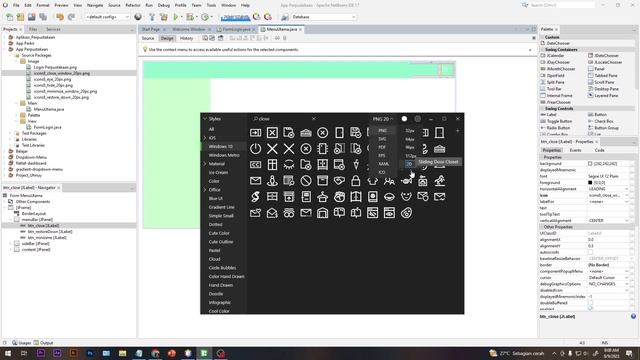Screen dimensions: 640x360
Task: Select sidebar [JPanel] in the Navigator
Action: point(36,243)
